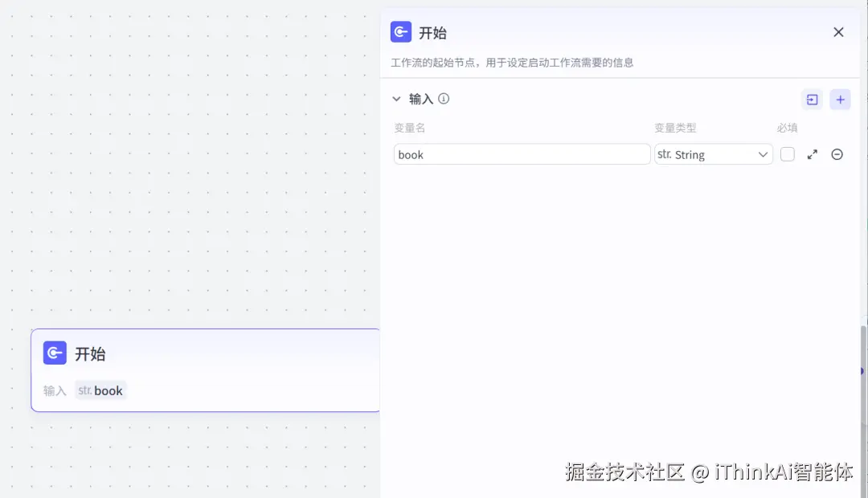Click the info icon next to 输入
The width and height of the screenshot is (868, 498).
[x=444, y=98]
